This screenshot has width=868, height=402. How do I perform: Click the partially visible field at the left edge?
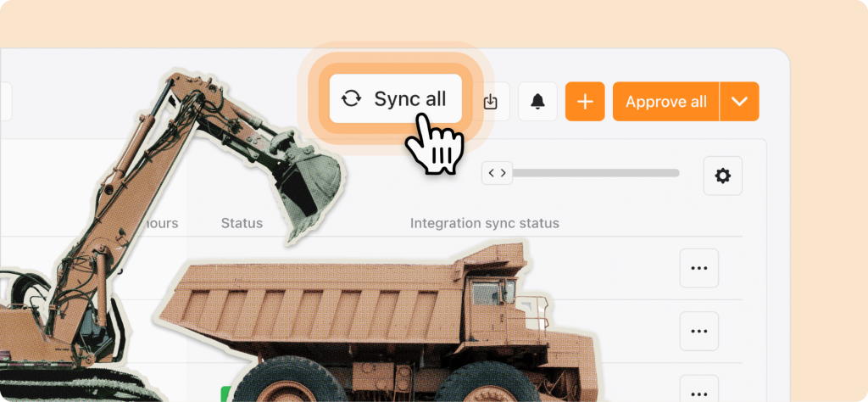coord(6,101)
